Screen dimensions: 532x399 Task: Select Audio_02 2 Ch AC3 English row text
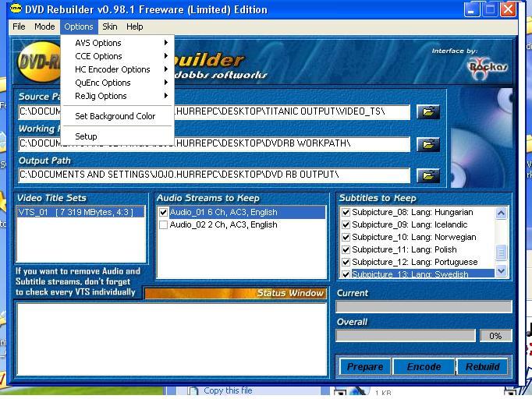click(224, 224)
